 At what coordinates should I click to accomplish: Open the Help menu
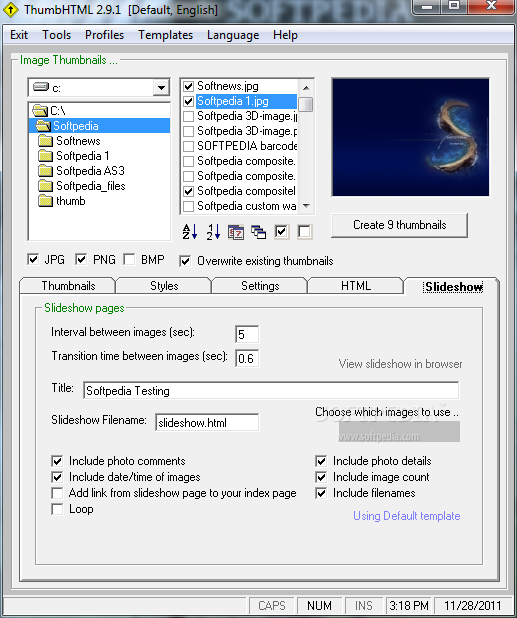(285, 35)
